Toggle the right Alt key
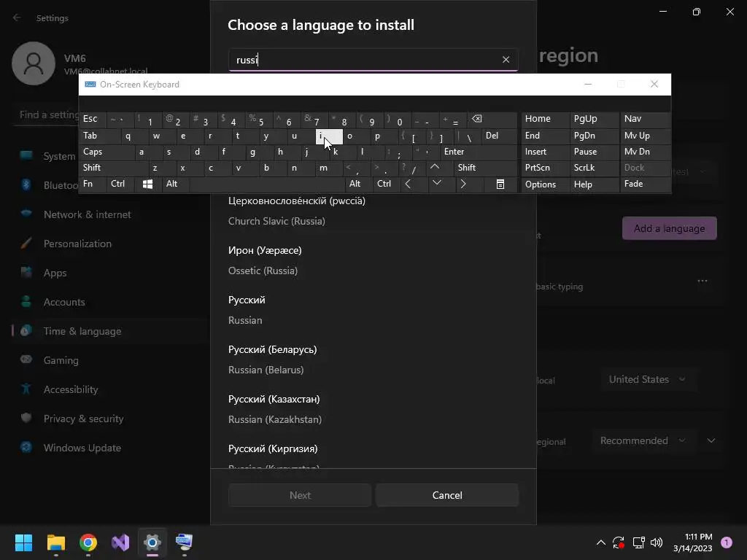 click(359, 184)
